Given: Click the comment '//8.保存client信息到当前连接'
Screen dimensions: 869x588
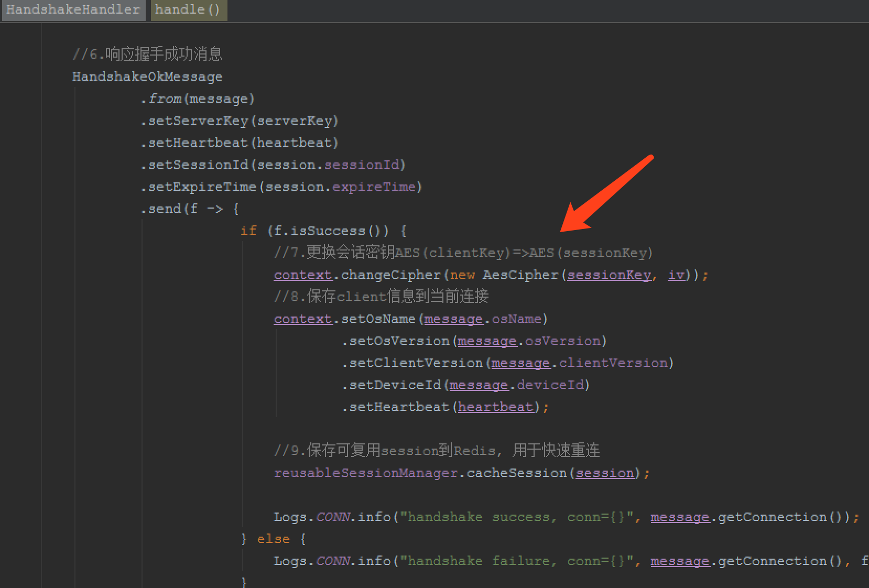Looking at the screenshot, I should click(381, 297).
